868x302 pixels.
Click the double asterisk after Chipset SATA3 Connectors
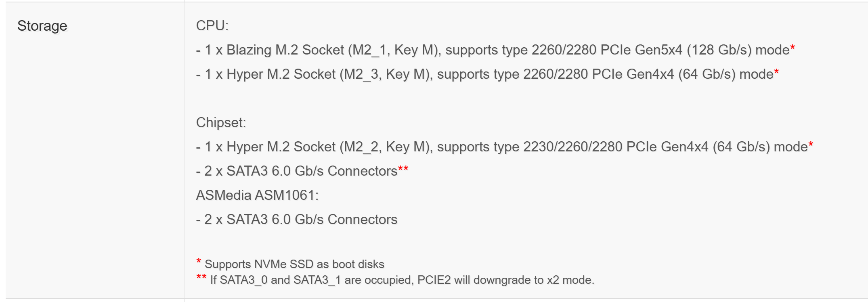[x=403, y=170]
